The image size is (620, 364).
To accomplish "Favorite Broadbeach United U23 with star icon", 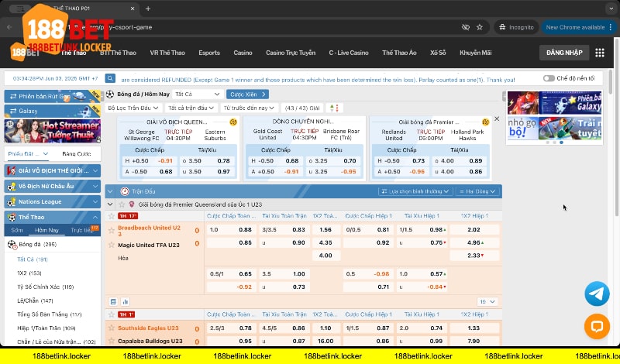I will (x=112, y=230).
